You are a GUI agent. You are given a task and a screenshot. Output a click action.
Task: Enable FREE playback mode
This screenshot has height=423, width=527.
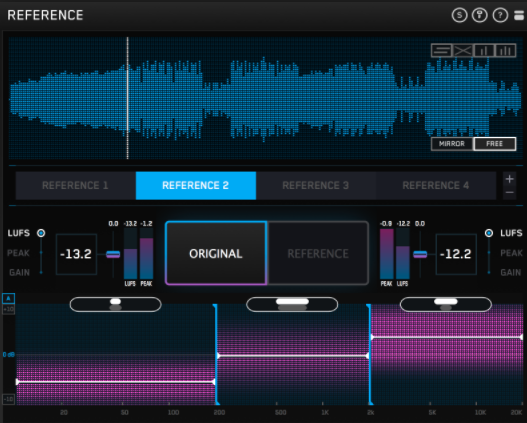pyautogui.click(x=494, y=144)
